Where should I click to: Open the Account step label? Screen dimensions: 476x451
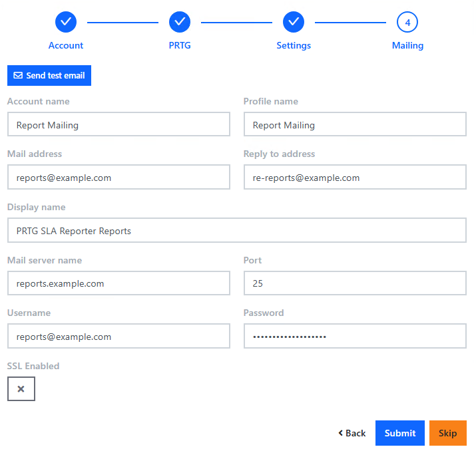(66, 45)
